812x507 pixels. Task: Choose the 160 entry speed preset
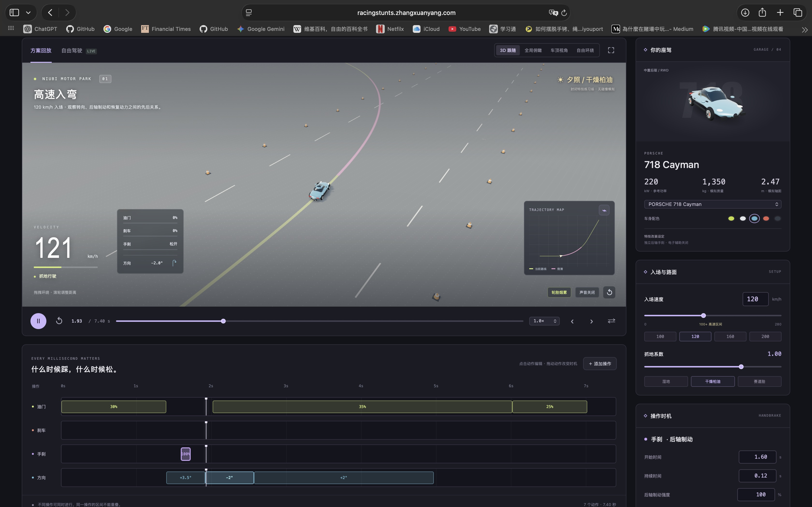pos(730,336)
